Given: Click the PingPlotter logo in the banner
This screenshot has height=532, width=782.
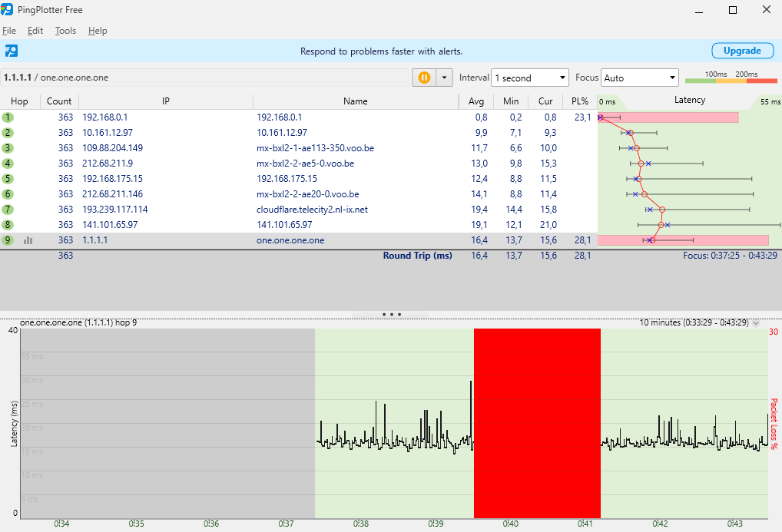Looking at the screenshot, I should coord(11,51).
